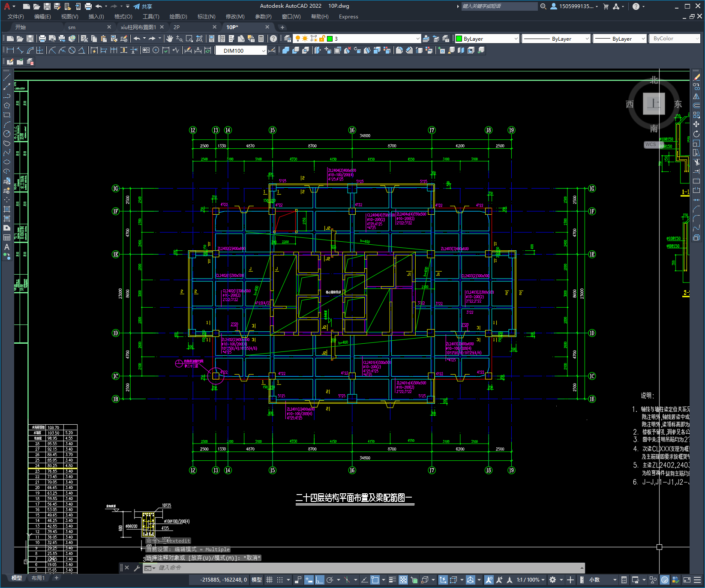Open the ByColor plot style dropdown
Screen dimensions: 705x588
click(x=675, y=39)
